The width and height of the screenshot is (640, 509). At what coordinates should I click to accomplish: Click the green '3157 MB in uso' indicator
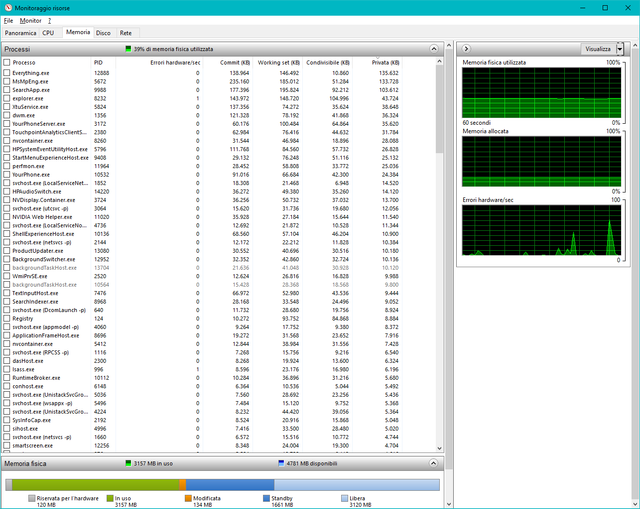pyautogui.click(x=128, y=463)
